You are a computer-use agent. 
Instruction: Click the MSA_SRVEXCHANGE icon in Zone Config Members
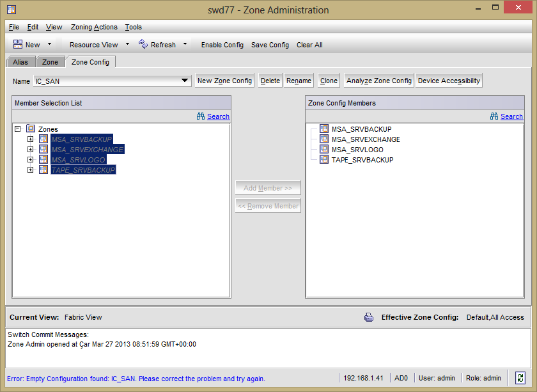coord(324,139)
